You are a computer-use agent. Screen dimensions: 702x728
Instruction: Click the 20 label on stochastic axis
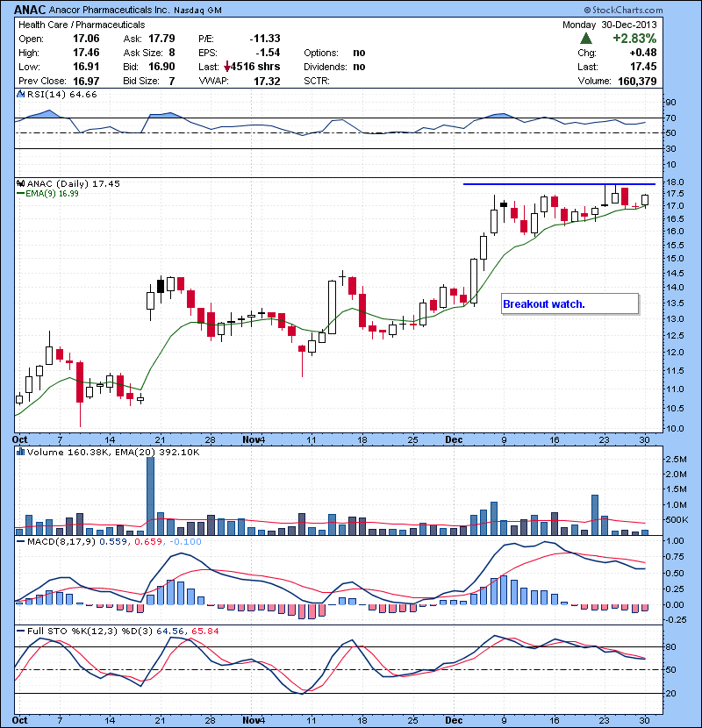point(671,693)
